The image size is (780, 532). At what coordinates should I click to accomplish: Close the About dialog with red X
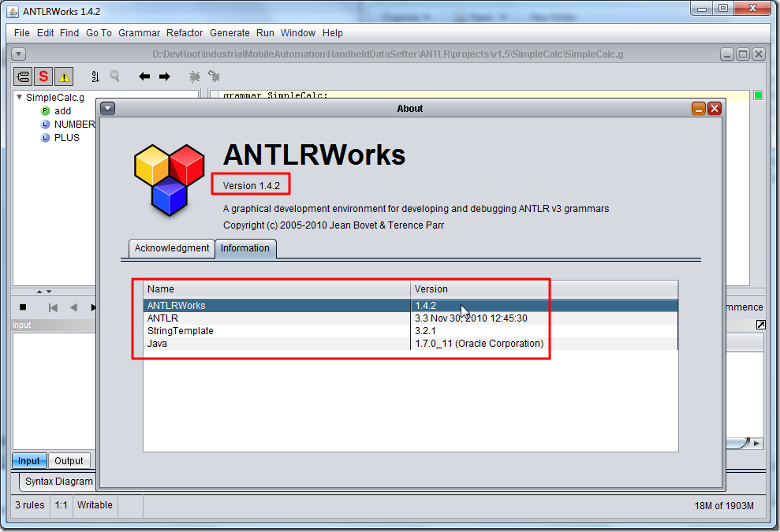(715, 109)
